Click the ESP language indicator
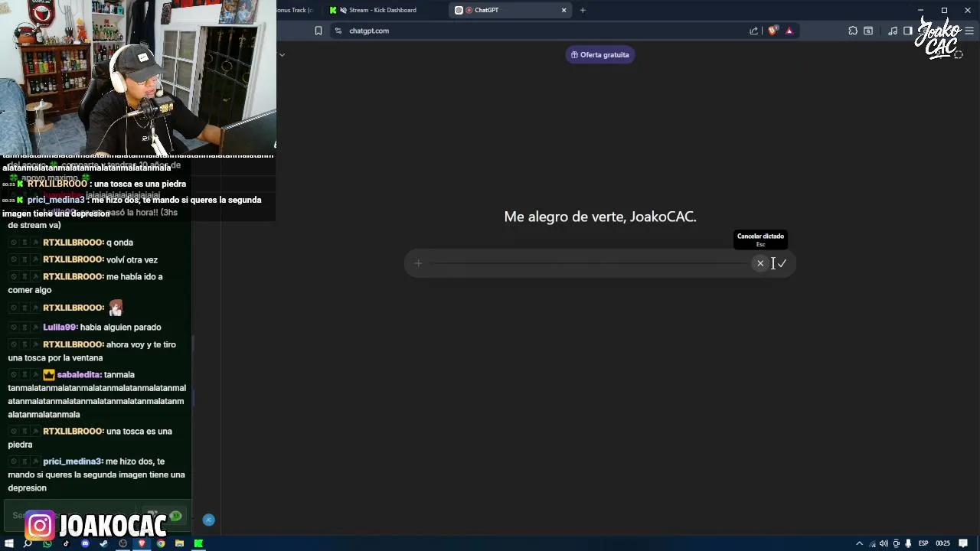Viewport: 980px width, 551px height. [923, 543]
